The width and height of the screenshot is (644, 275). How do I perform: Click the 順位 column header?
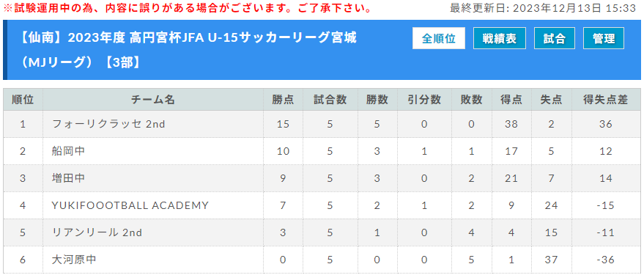pos(23,100)
